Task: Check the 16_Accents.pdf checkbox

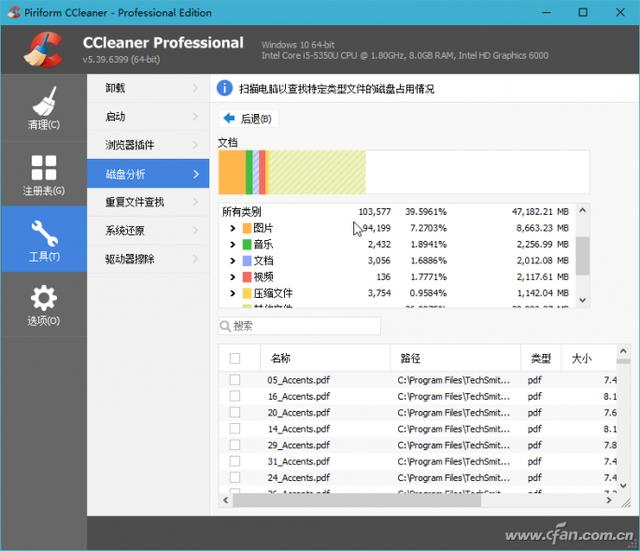Action: click(x=235, y=396)
